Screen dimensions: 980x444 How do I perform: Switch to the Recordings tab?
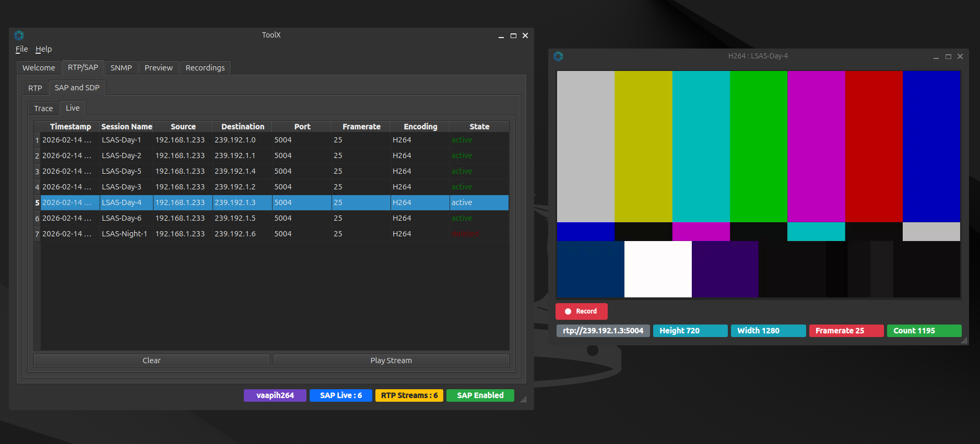point(205,68)
